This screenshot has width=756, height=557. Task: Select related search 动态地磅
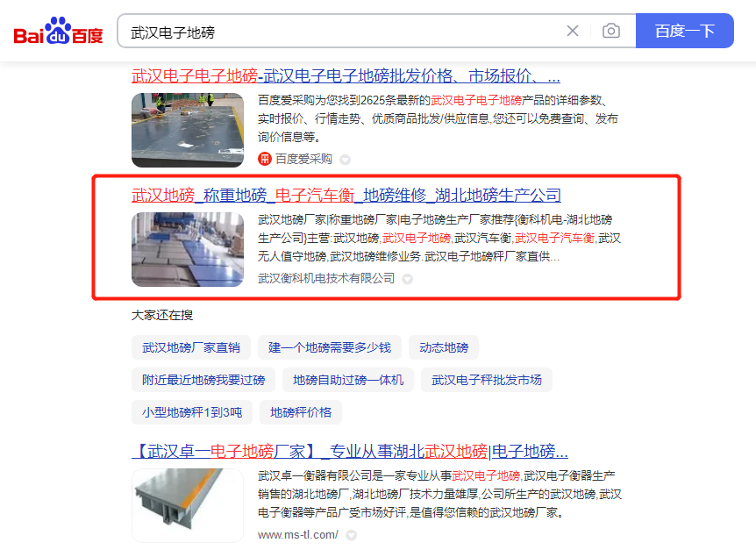coord(444,347)
